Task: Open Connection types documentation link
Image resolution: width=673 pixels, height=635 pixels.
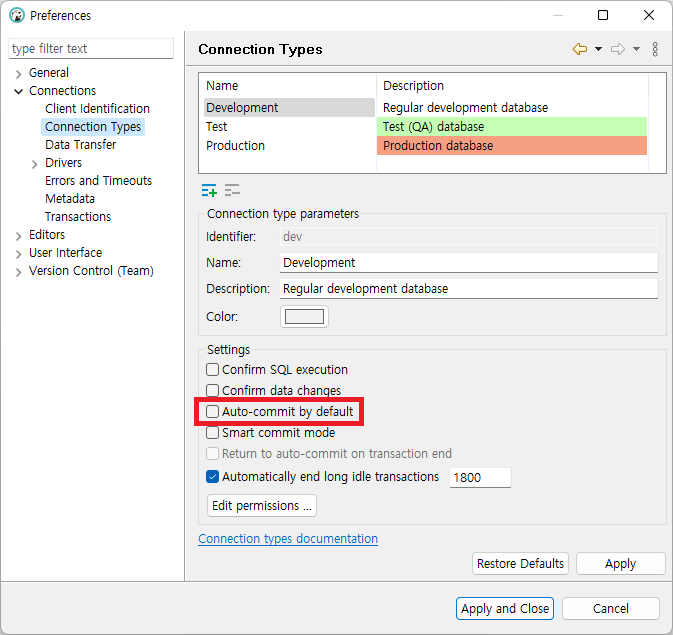Action: [x=288, y=539]
